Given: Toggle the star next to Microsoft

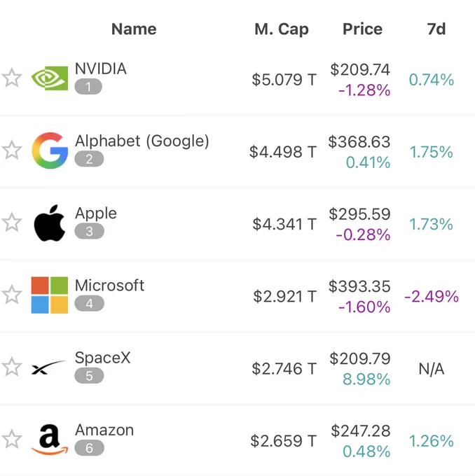Looking at the screenshot, I should coord(12,295).
